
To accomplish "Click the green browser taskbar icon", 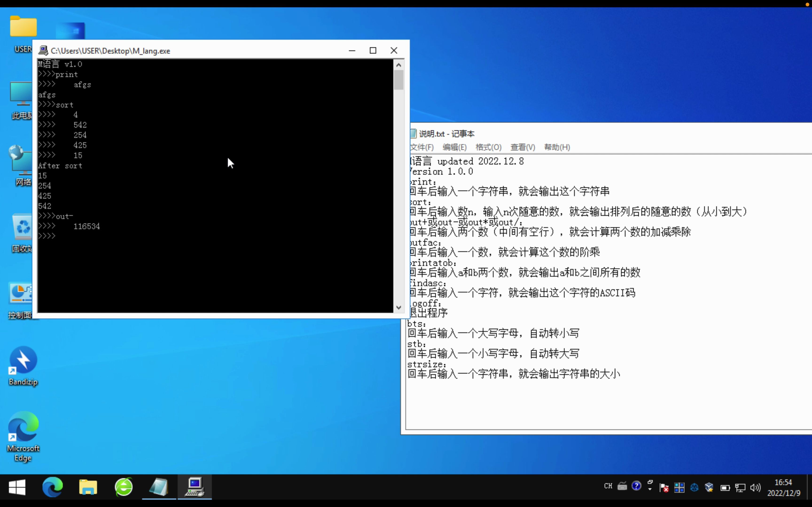I will pyautogui.click(x=124, y=487).
